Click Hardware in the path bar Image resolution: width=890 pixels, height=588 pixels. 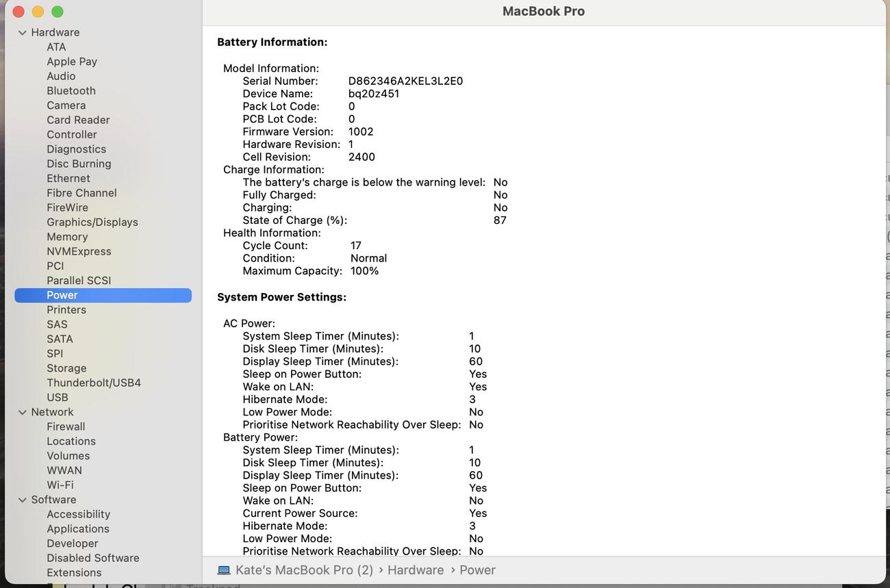click(x=416, y=570)
